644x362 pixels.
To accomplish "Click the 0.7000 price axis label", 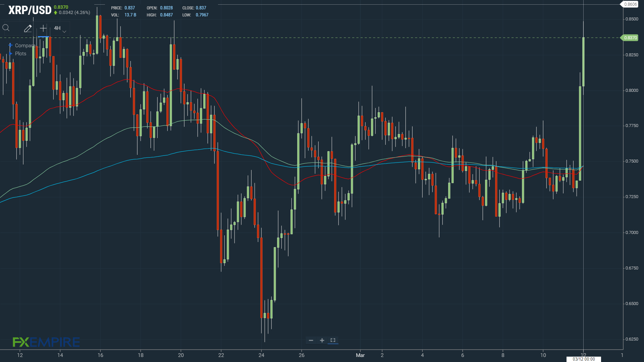I will 632,233.
